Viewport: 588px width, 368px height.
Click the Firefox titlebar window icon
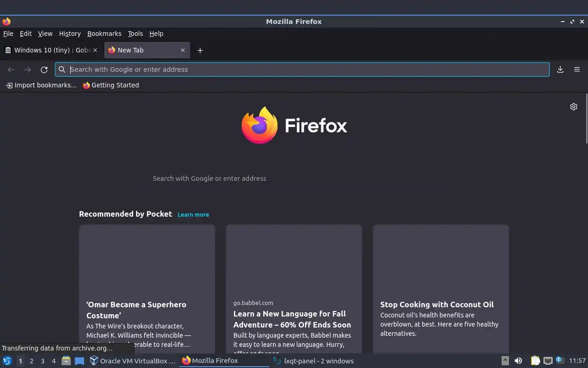[x=6, y=22]
